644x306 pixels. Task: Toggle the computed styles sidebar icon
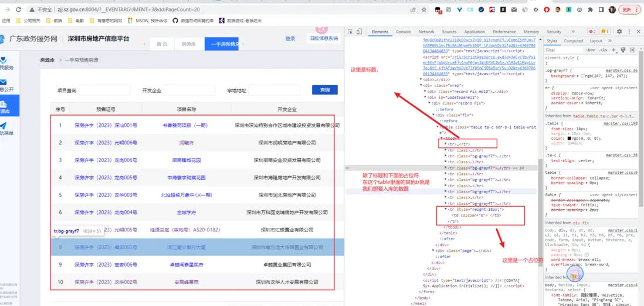[x=632, y=50]
